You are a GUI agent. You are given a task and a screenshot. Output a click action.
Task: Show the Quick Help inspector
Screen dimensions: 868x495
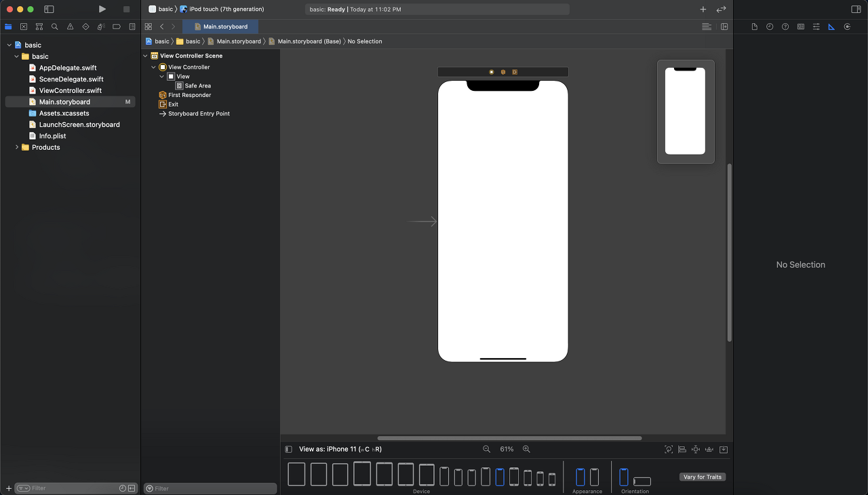click(x=785, y=26)
